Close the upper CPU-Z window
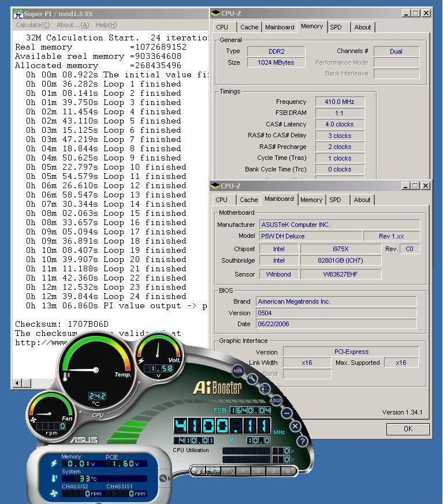Image resolution: width=443 pixels, height=504 pixels. [x=426, y=13]
